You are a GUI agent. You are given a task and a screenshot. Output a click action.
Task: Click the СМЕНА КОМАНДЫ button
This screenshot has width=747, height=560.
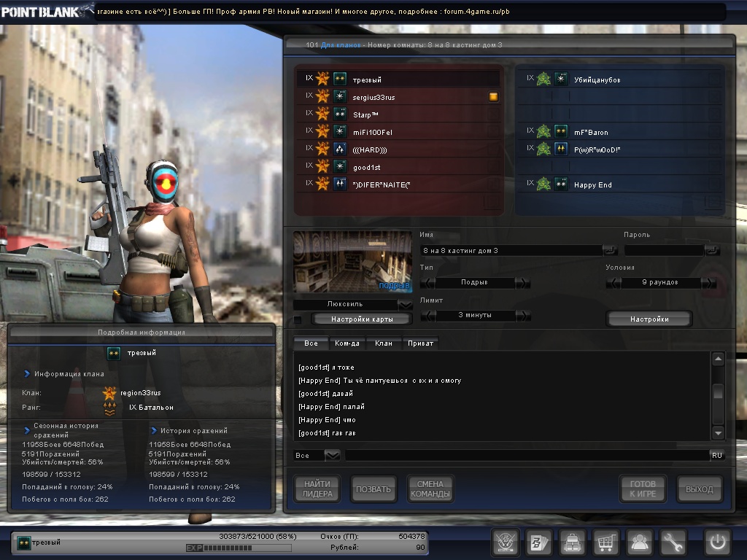pyautogui.click(x=430, y=489)
